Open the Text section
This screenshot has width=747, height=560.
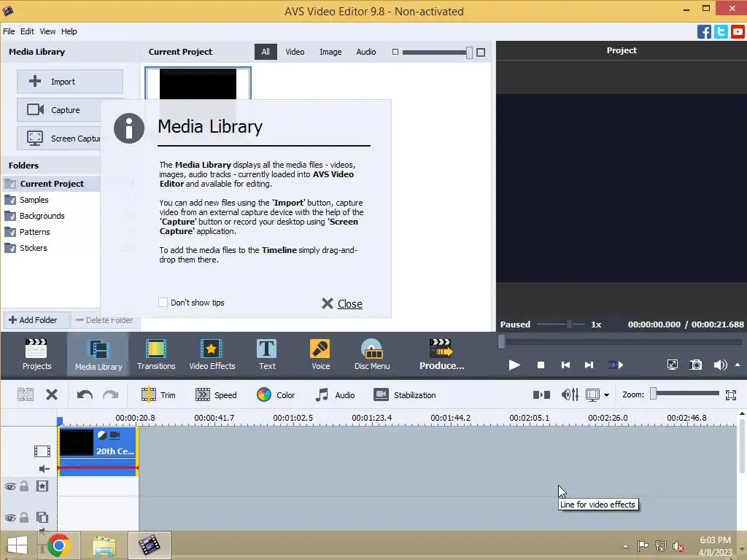click(267, 354)
